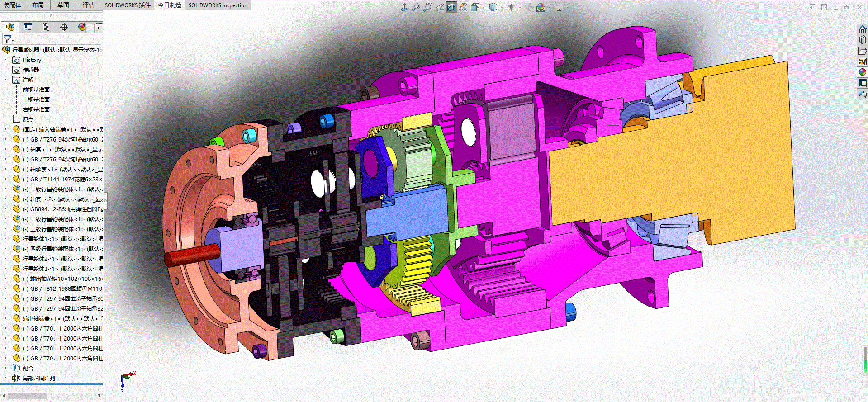Viewport: 868px width, 402px height.
Task: Open the ConfigurationManager tab icon
Action: tap(46, 27)
